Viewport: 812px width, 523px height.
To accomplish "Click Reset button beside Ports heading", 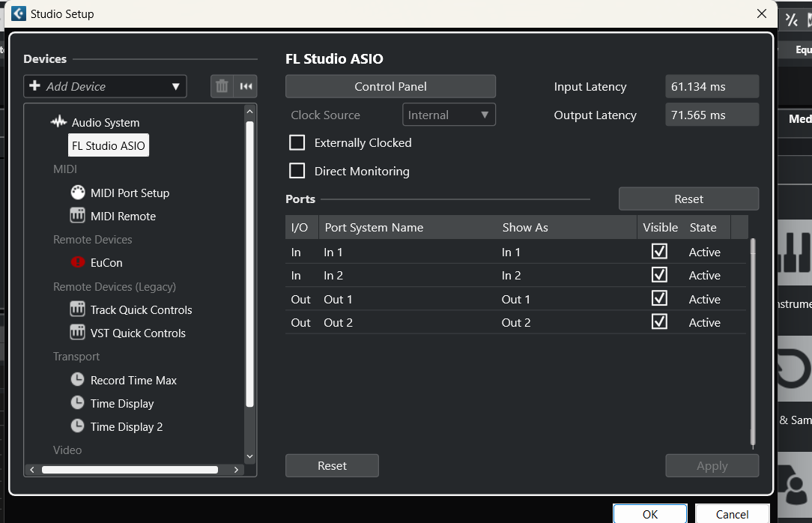I will 688,199.
